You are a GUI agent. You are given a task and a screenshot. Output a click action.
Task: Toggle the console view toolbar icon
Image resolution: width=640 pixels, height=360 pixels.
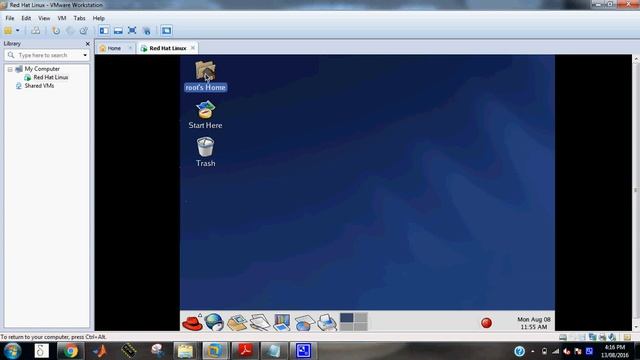pos(166,31)
